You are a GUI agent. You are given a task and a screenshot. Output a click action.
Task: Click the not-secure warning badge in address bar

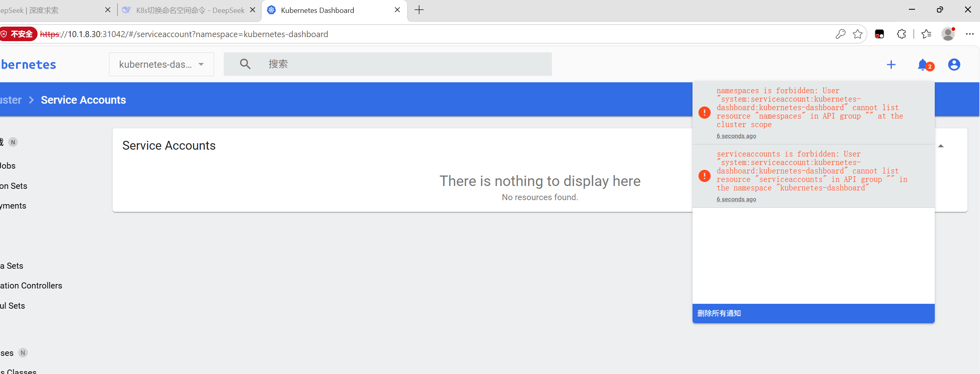pyautogui.click(x=19, y=34)
